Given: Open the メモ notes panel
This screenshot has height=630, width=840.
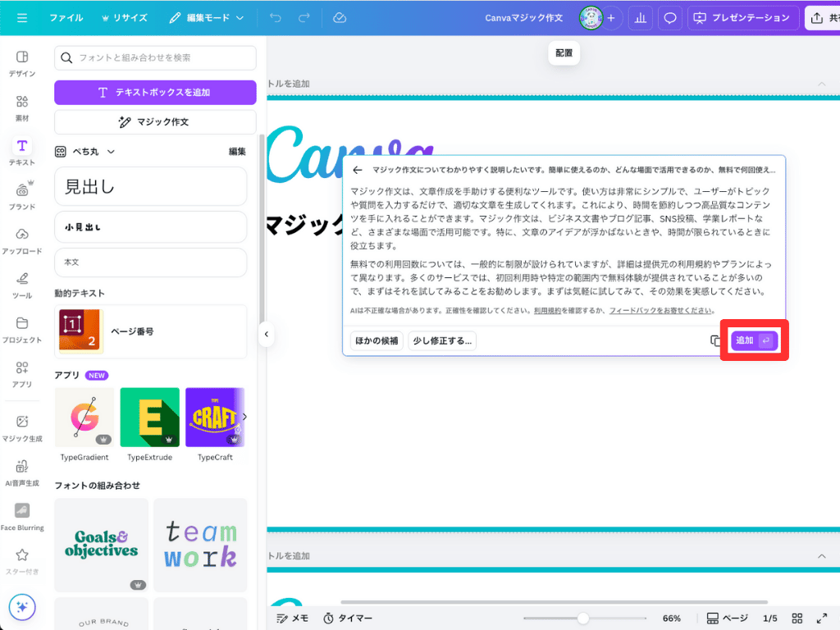Looking at the screenshot, I should [293, 619].
